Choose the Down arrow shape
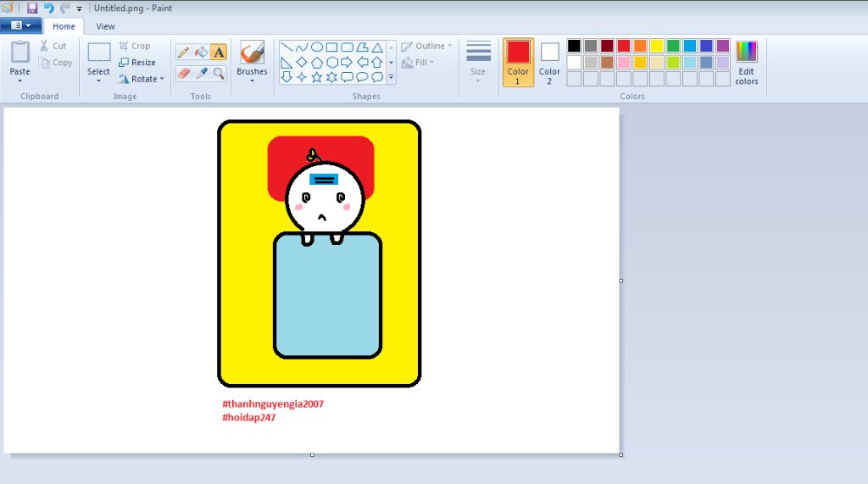Image resolution: width=868 pixels, height=484 pixels. coord(287,77)
